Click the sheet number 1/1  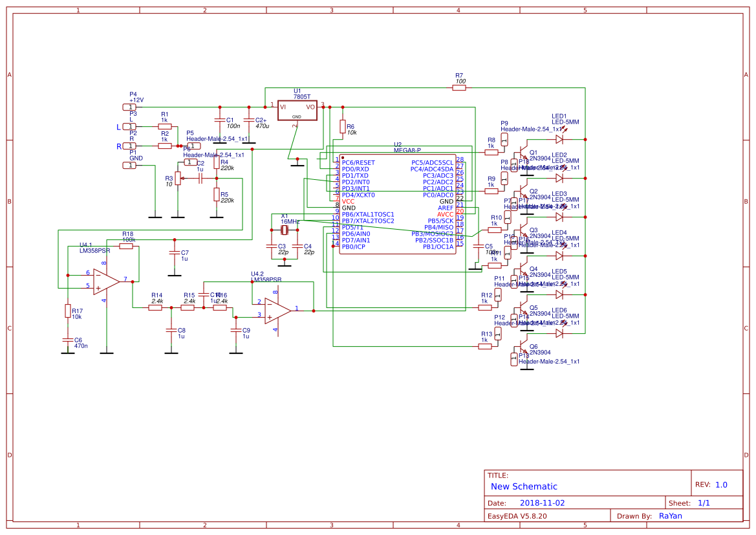[704, 503]
